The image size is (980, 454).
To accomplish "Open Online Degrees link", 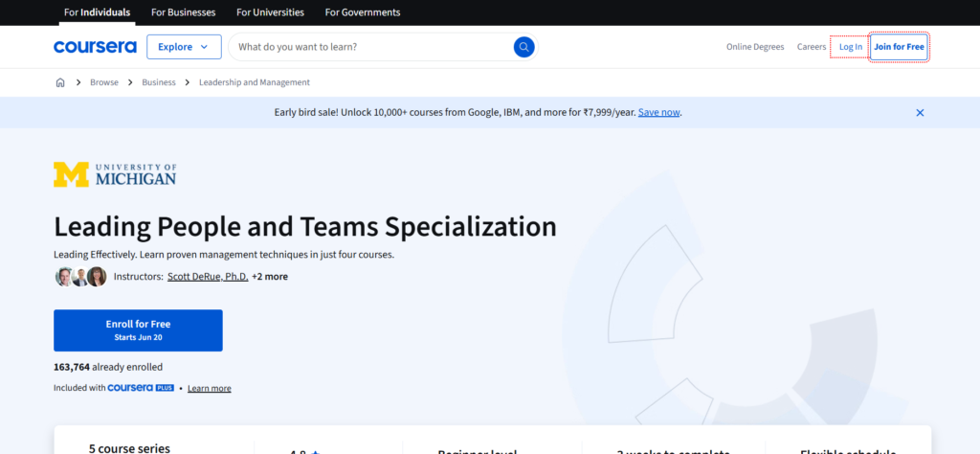I will (x=755, y=47).
